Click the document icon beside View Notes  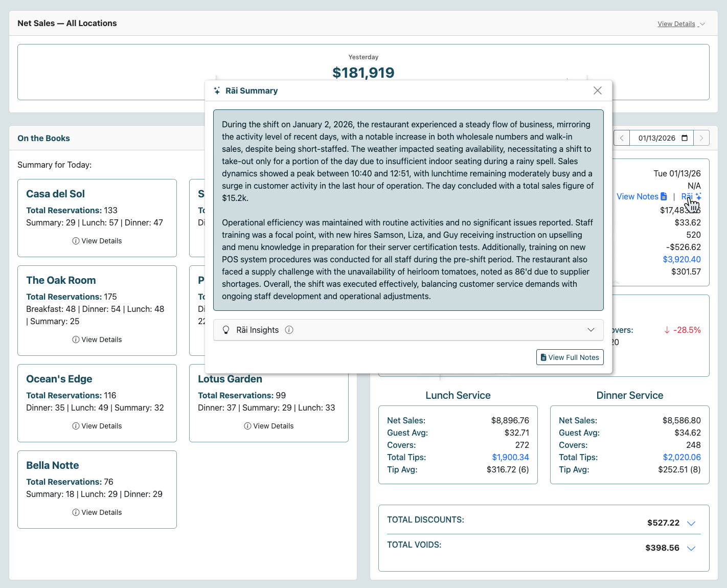664,196
